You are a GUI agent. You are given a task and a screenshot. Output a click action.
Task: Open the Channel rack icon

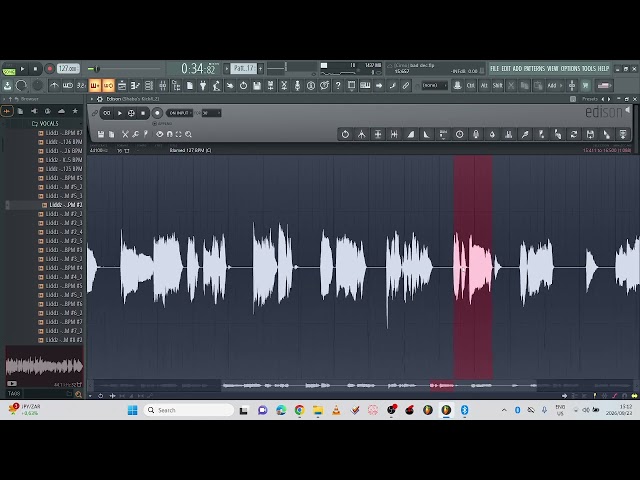pos(149,86)
